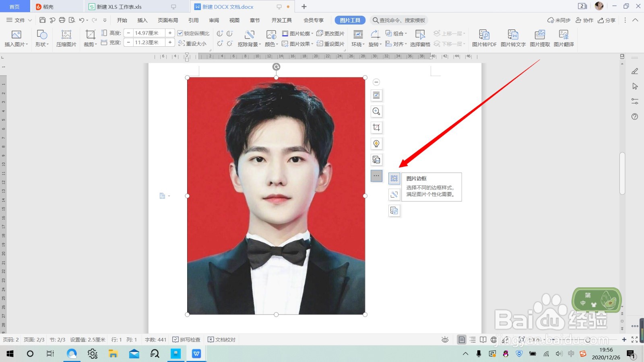
Task: Click the 插入图片 (insert picture) icon
Action: pos(16,35)
